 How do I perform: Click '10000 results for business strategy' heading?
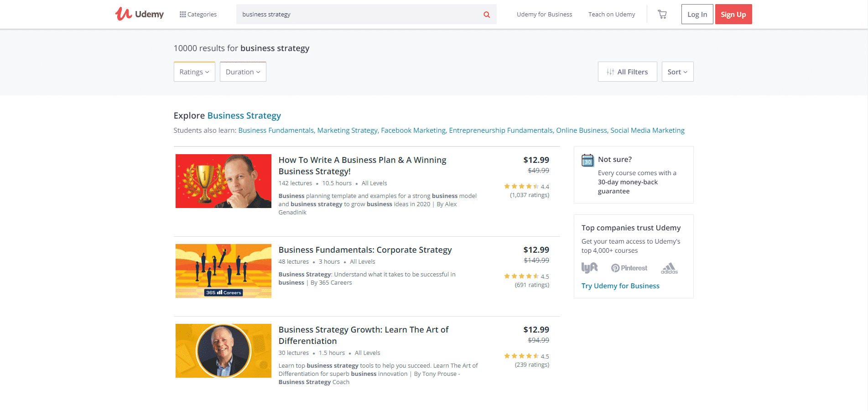[242, 48]
